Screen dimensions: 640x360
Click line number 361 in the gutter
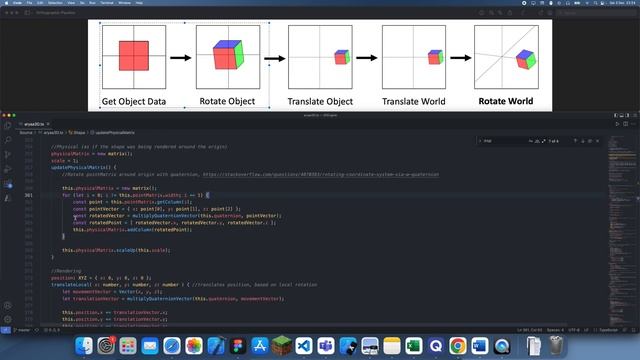click(x=29, y=195)
